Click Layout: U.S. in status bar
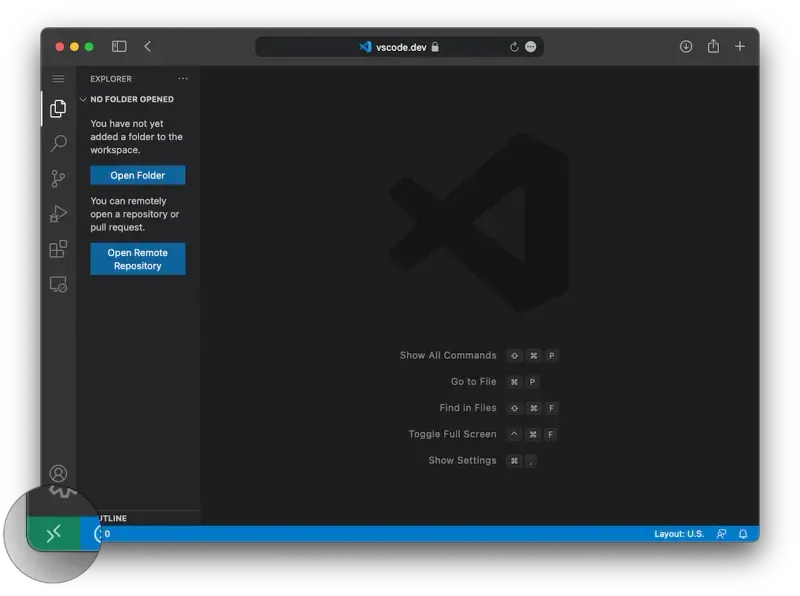 (x=679, y=534)
